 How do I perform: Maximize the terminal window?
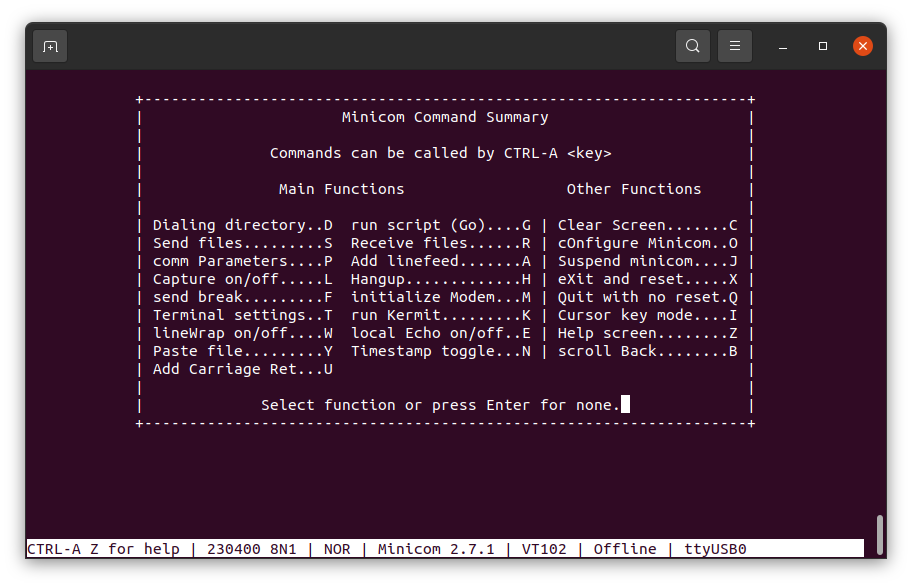(x=822, y=46)
